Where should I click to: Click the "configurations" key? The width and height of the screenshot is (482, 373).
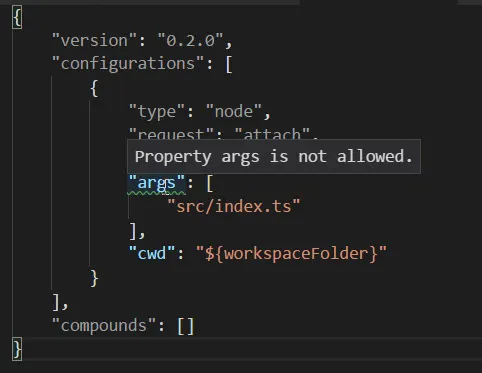pos(128,64)
